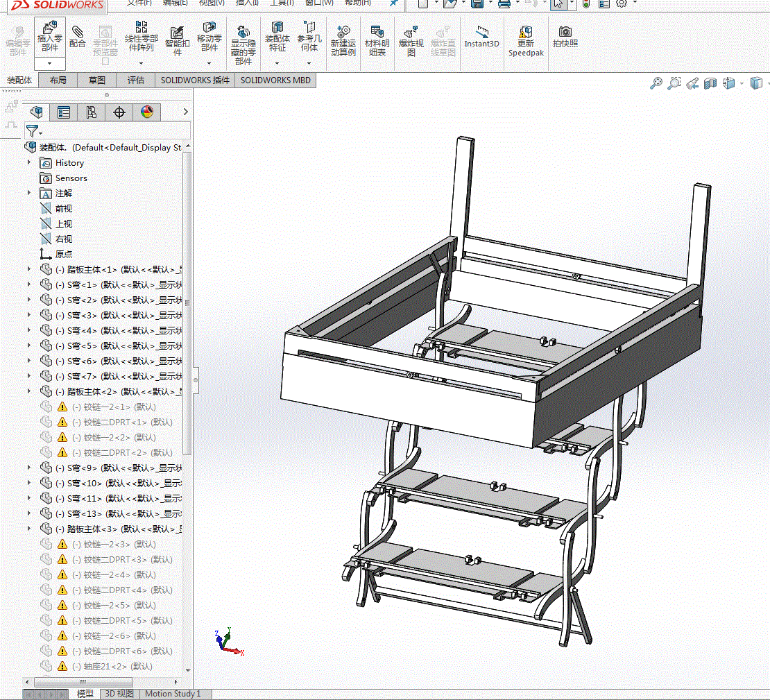770x700 pixels.
Task: Switch to 布局 Layout tab
Action: coord(58,80)
